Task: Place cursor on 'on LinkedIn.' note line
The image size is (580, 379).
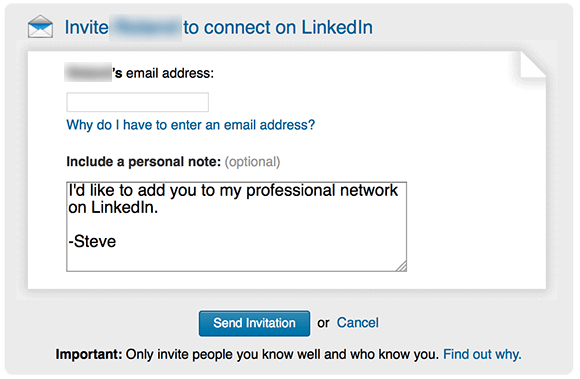Action: click(x=113, y=207)
